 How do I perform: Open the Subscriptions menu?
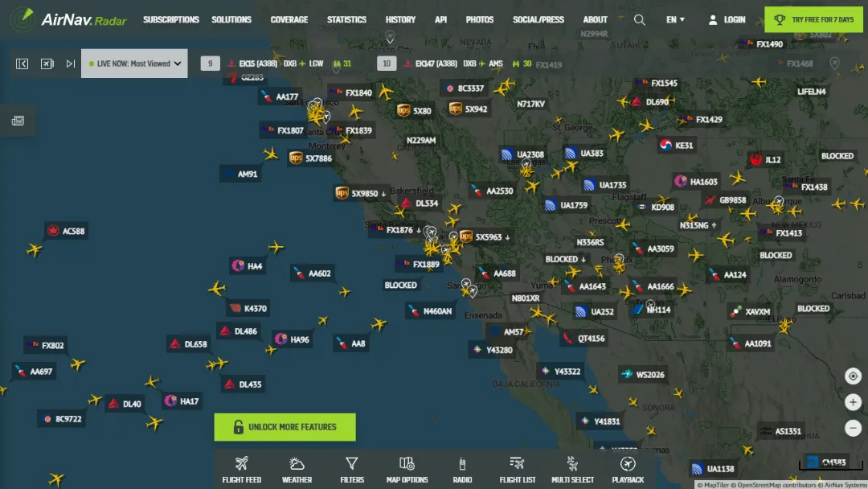(x=171, y=20)
